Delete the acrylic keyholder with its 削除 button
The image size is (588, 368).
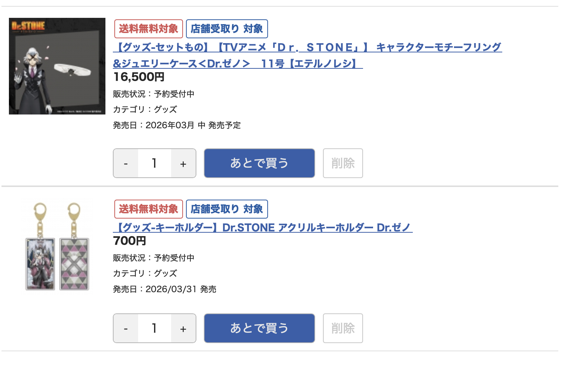pos(343,329)
